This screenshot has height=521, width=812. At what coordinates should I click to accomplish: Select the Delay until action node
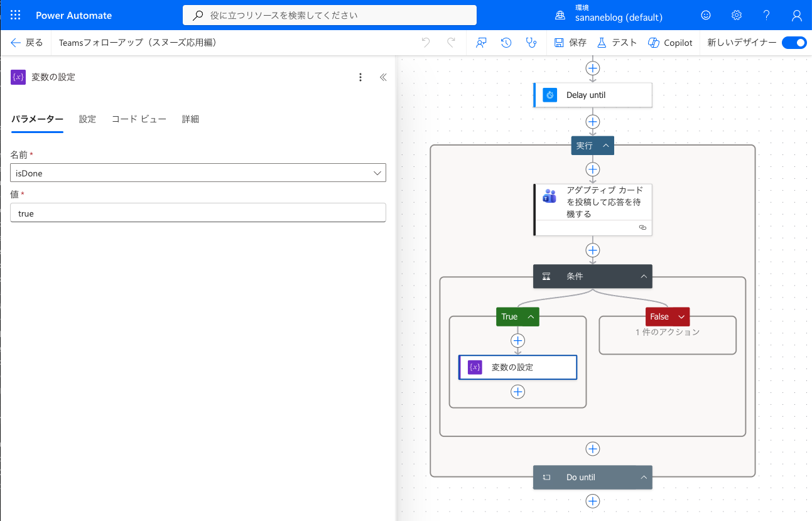[593, 95]
